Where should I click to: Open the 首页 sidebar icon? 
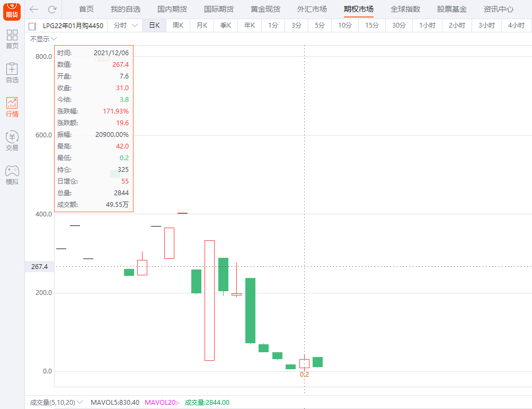(12, 39)
